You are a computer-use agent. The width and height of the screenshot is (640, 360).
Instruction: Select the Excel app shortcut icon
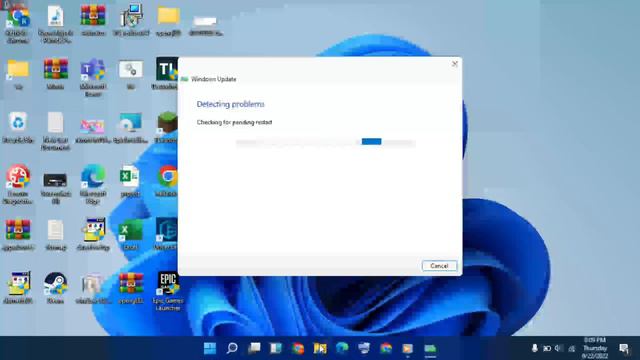click(x=130, y=234)
